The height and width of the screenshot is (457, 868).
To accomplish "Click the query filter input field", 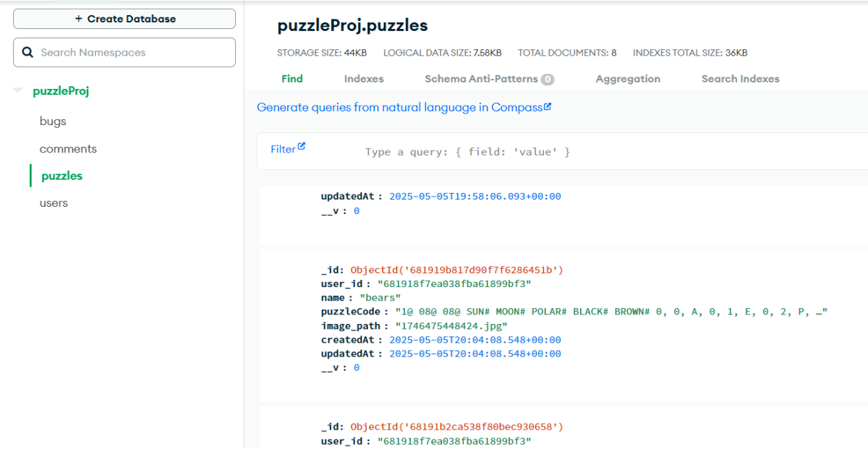I will tap(506, 151).
